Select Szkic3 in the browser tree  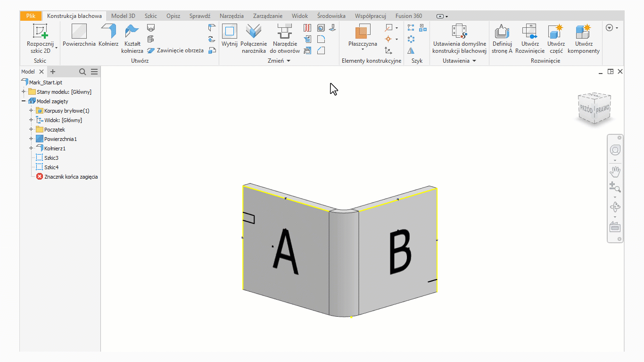51,158
